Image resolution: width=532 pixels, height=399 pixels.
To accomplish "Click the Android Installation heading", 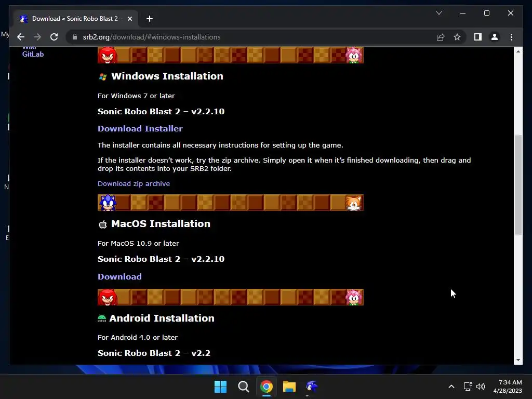I will pos(162,318).
